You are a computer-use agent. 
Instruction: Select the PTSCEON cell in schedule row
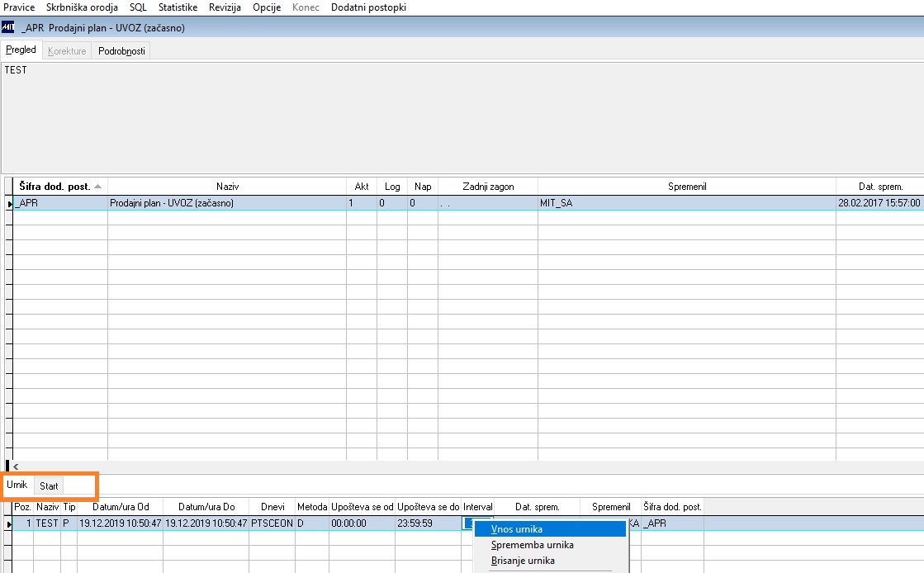272,523
